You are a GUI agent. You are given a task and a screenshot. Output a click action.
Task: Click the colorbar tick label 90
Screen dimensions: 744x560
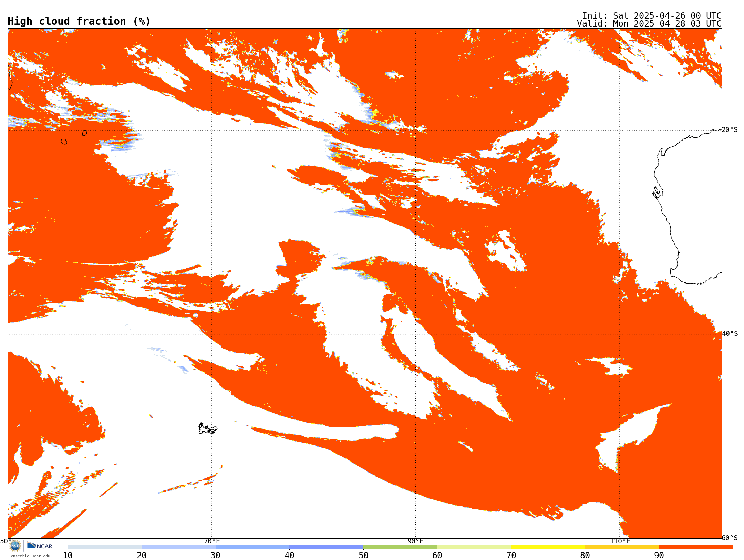659,555
